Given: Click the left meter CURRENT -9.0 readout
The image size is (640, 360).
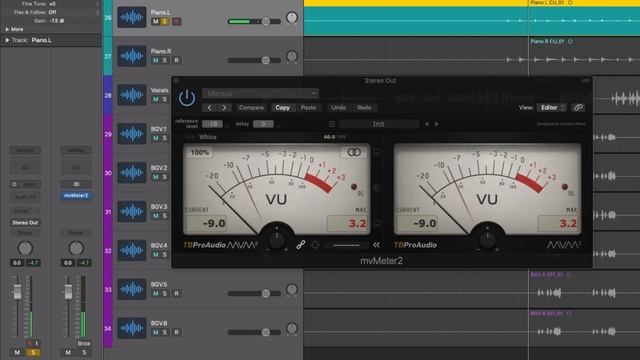Looking at the screenshot, I should pyautogui.click(x=205, y=224).
